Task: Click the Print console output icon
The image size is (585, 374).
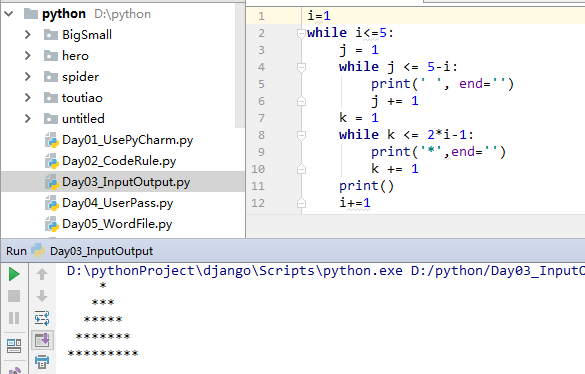Action: [x=42, y=362]
